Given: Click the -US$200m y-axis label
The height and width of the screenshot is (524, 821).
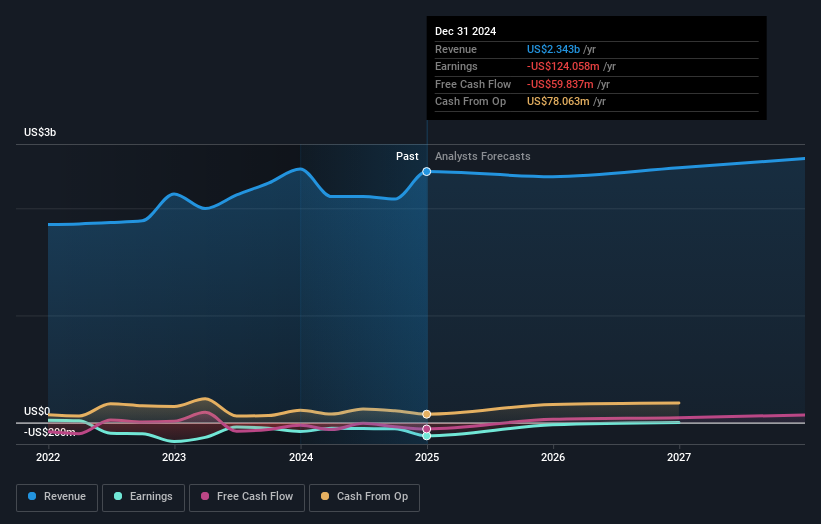Looking at the screenshot, I should pos(49,432).
